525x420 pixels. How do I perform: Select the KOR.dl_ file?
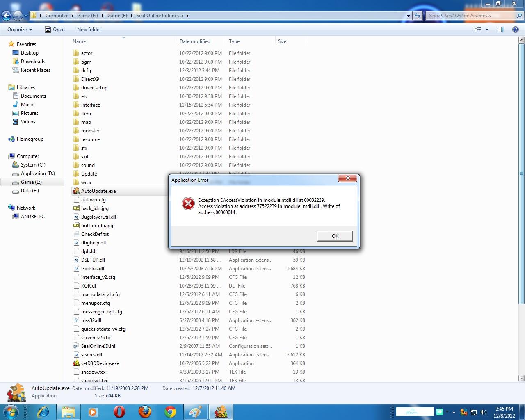pos(89,286)
